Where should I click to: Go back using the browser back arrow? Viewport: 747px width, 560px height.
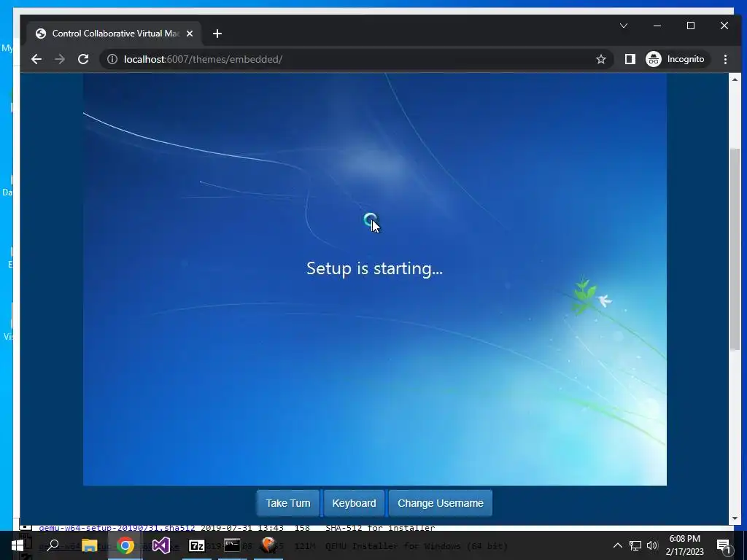(x=36, y=59)
